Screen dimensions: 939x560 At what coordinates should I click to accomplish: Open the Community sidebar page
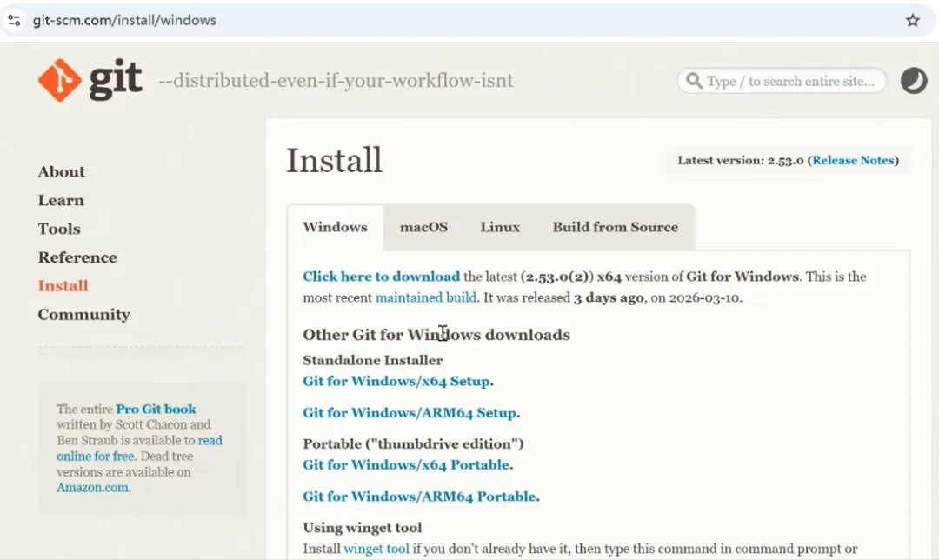click(x=83, y=315)
